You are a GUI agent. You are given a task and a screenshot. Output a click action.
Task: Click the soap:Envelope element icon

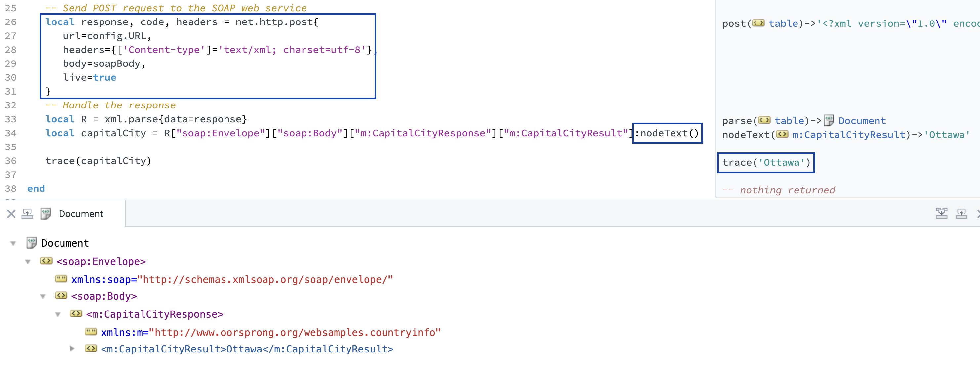(46, 261)
